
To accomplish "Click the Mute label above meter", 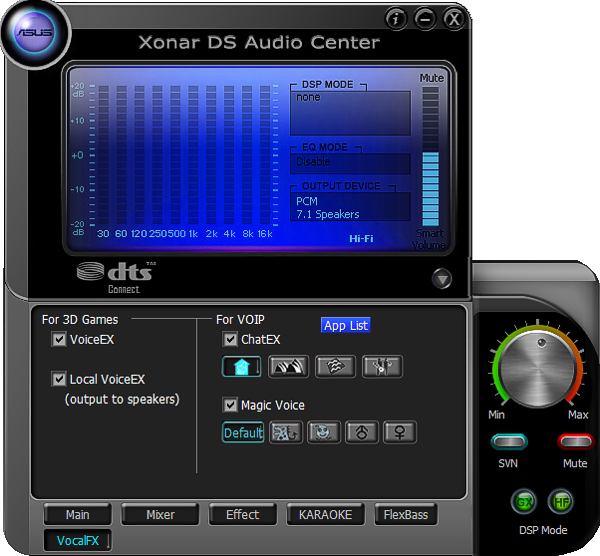I will tap(431, 78).
